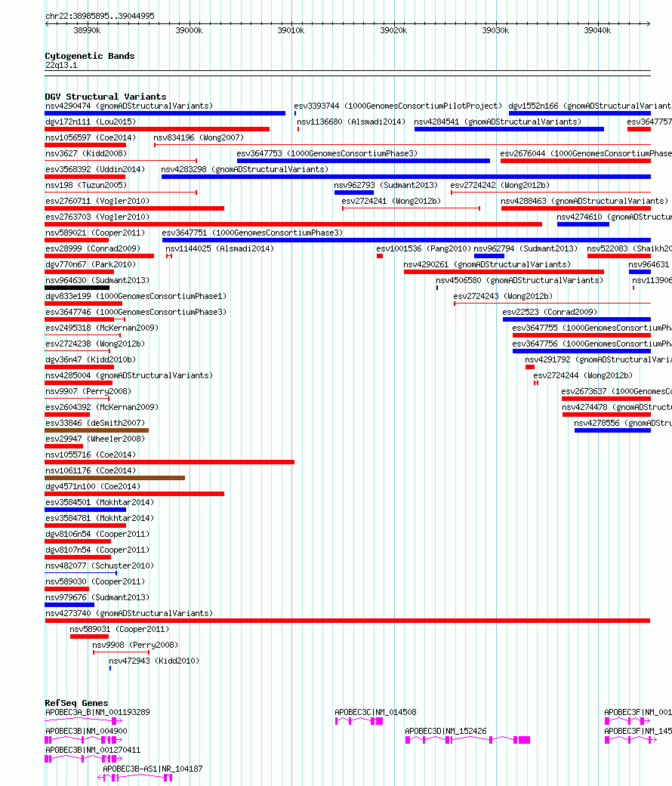Image resolution: width=672 pixels, height=786 pixels.
Task: Select esv22523 (Conrad2009) label
Action: click(550, 312)
